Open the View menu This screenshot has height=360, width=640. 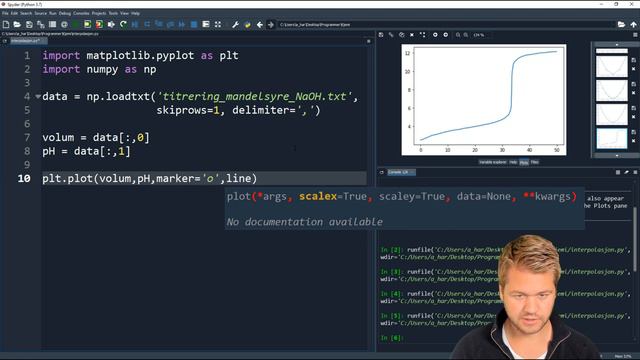124,13
